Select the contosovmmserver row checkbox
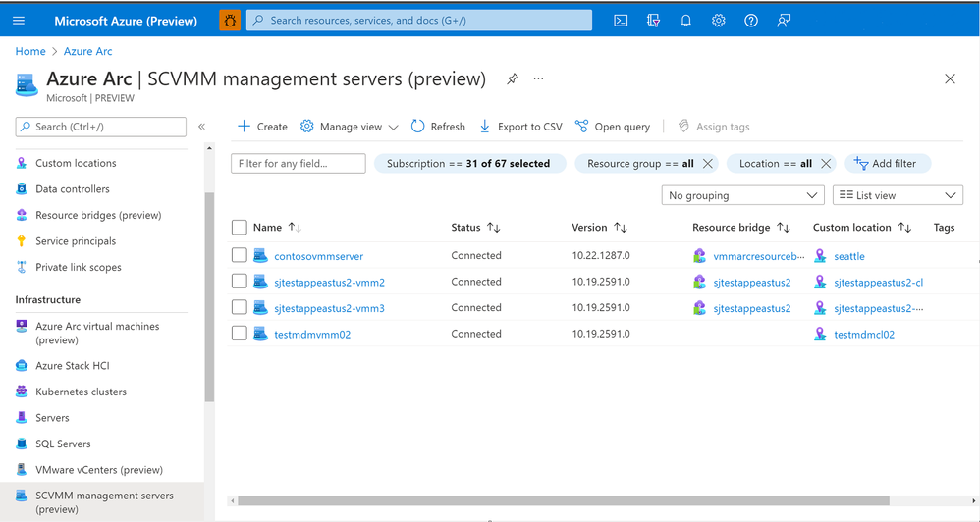 [240, 255]
